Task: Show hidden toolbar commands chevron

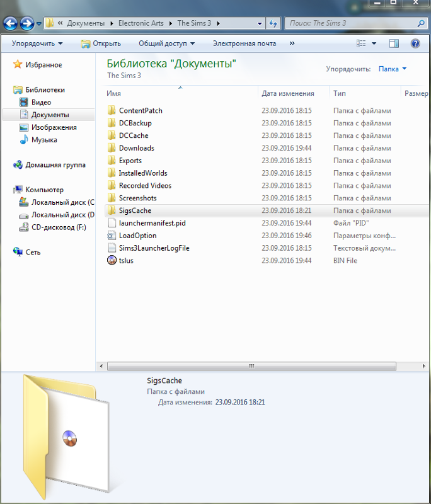Action: coord(292,43)
